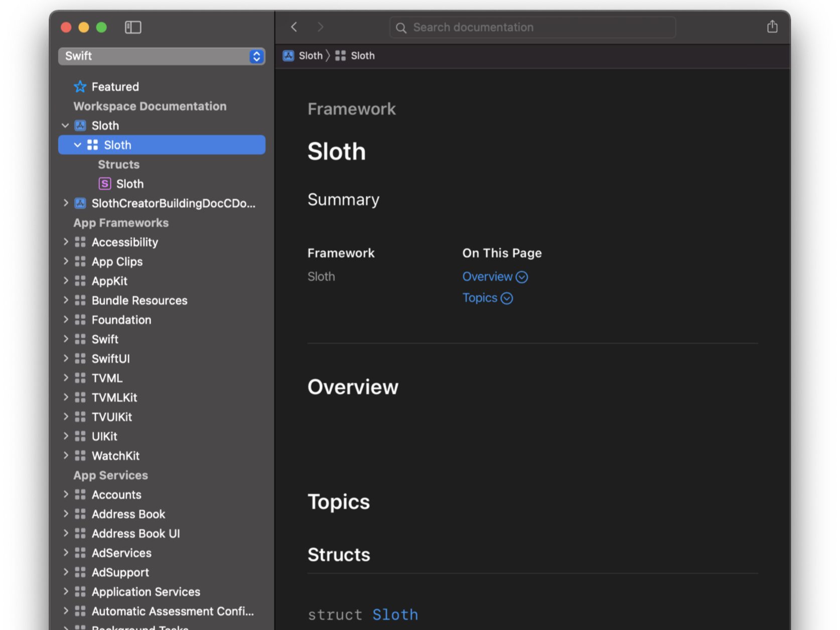Image resolution: width=840 pixels, height=630 pixels.
Task: Select TVUIKit in the sidebar
Action: 112,417
